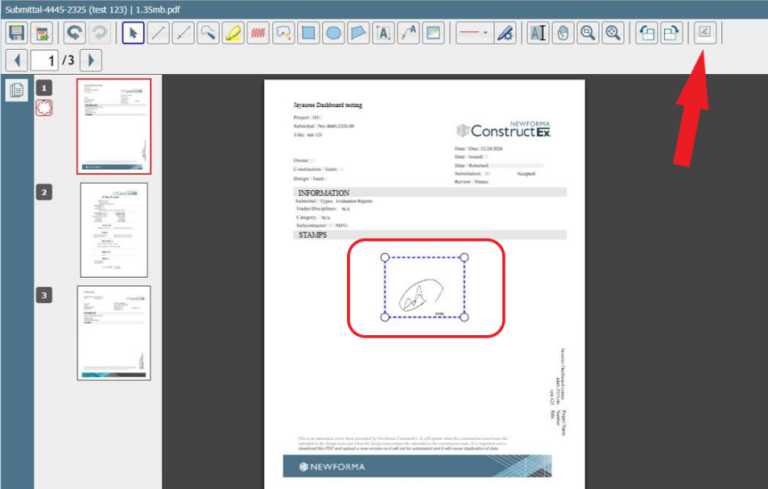Click the ConstructEx logo
768x489 pixels.
pos(504,129)
